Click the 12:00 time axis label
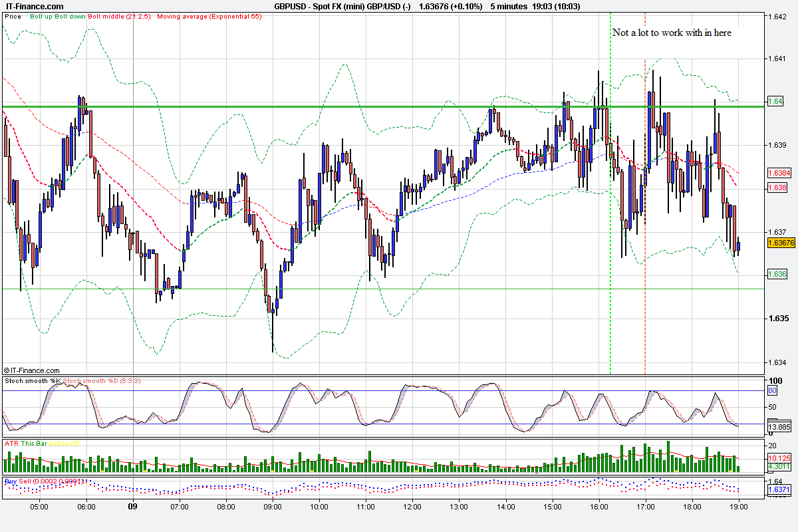This screenshot has height=532, width=798. [x=412, y=506]
